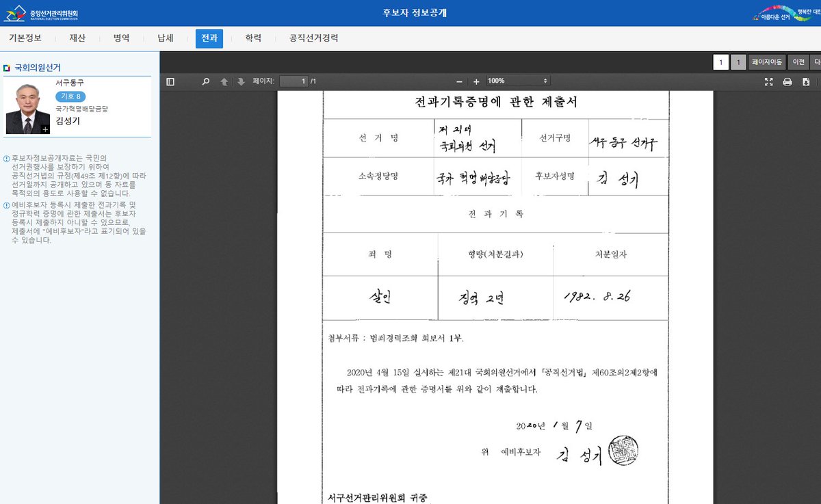The width and height of the screenshot is (821, 504).
Task: Enlarge the candidate photo thumbnail
Action: [28, 109]
